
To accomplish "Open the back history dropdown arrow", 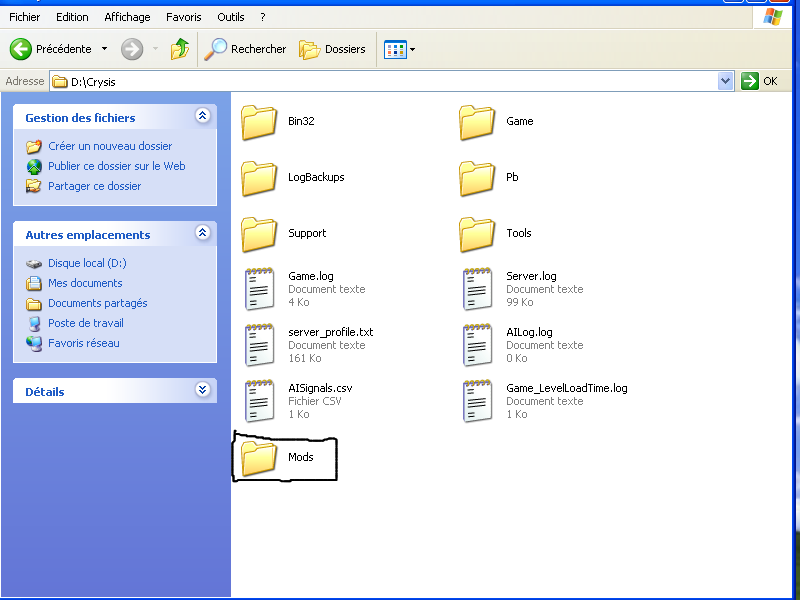I will click(x=105, y=49).
